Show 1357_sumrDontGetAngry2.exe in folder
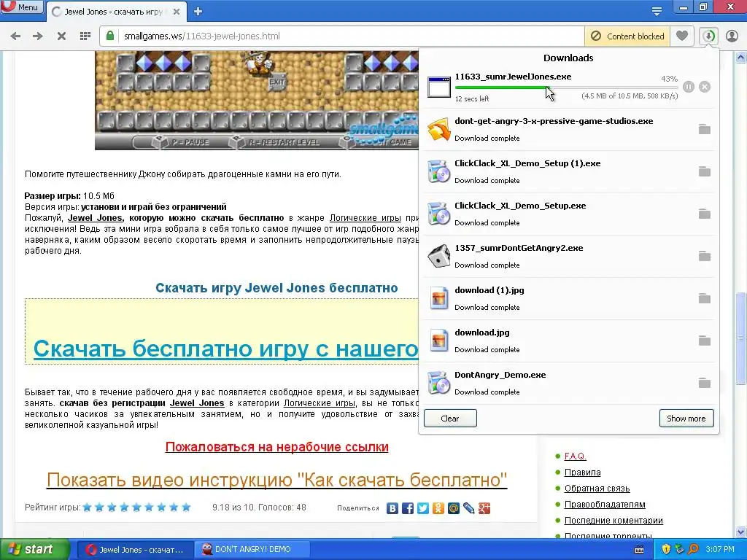747x560 pixels. 704,256
